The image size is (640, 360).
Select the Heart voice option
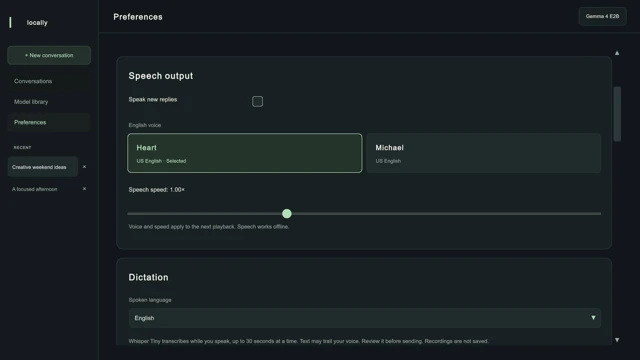(244, 153)
